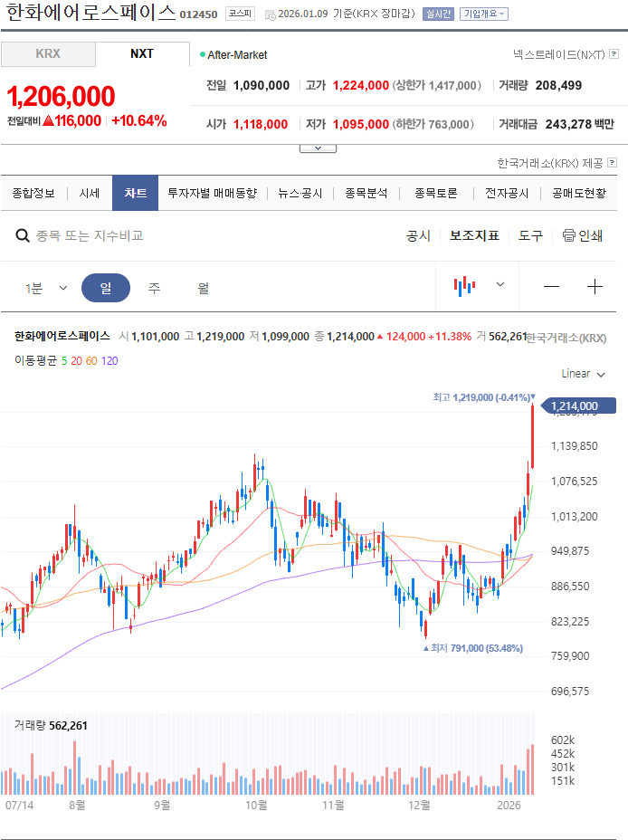The width and height of the screenshot is (628, 840).
Task: Click the 최저 791,000 low marker
Action: [x=472, y=648]
